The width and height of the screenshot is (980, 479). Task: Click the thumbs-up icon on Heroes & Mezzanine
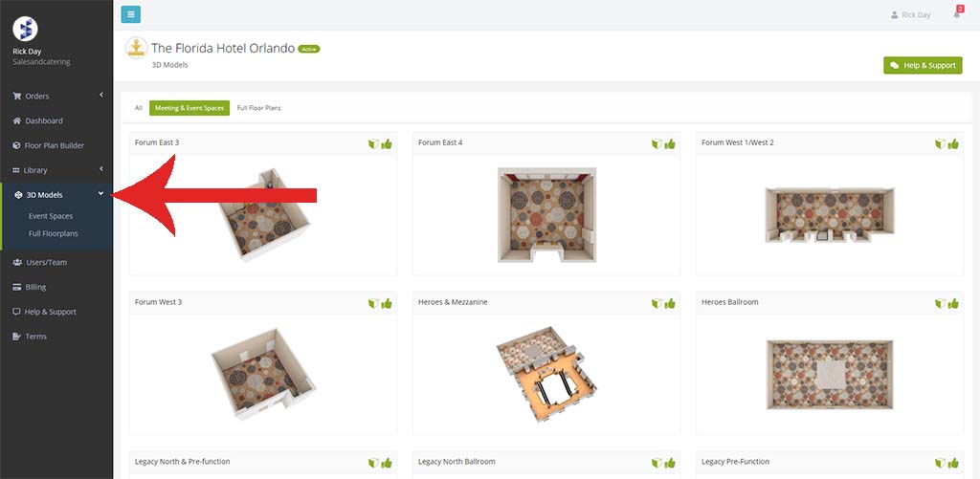point(670,303)
